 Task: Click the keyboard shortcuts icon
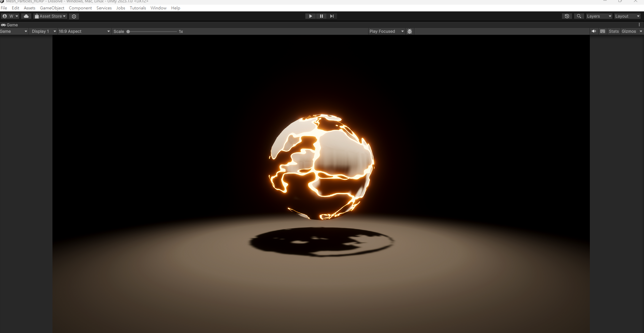pos(602,31)
